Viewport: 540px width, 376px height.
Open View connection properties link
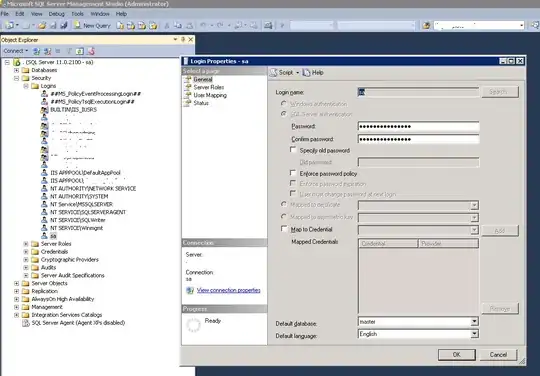tap(229, 290)
